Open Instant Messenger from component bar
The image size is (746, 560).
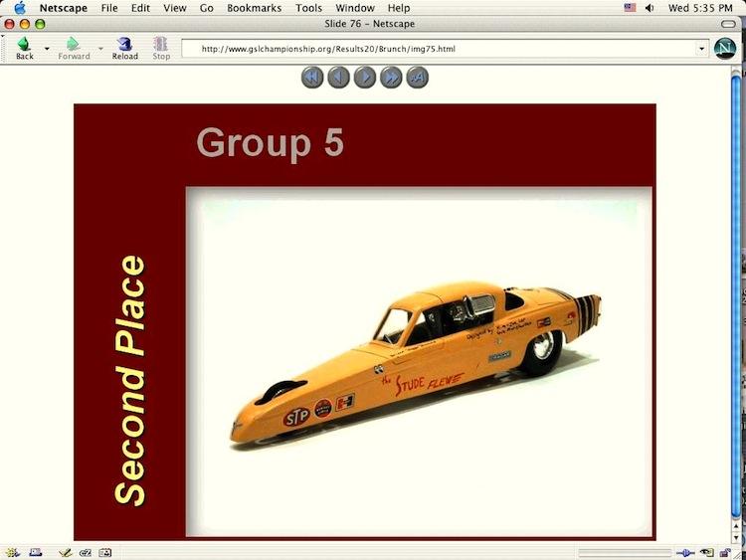click(86, 552)
